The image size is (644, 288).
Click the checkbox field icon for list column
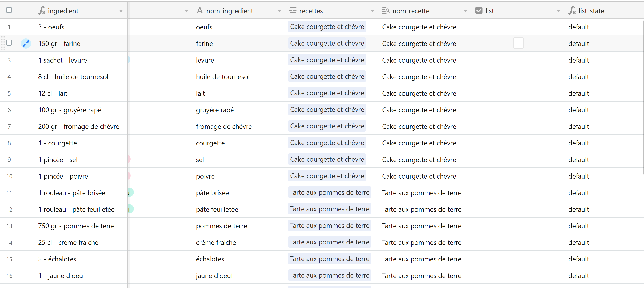[479, 11]
